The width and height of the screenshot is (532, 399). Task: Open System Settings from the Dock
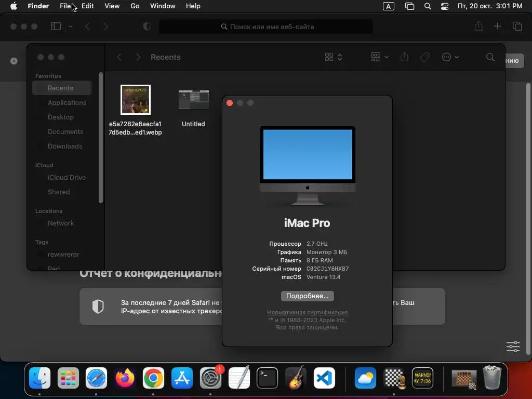(x=210, y=378)
